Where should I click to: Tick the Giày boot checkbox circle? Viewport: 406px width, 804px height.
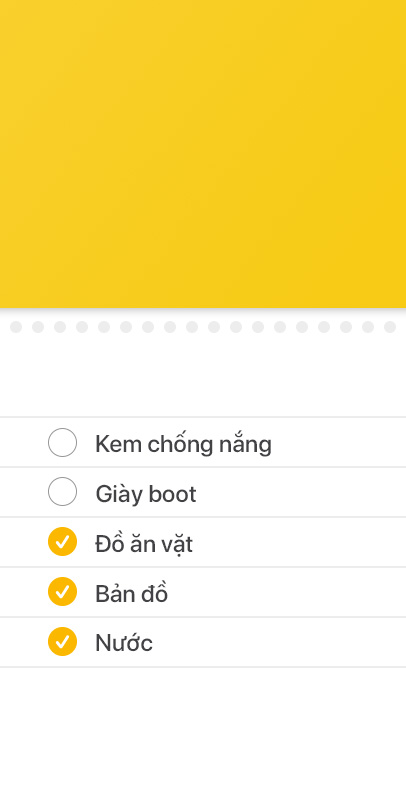(63, 492)
